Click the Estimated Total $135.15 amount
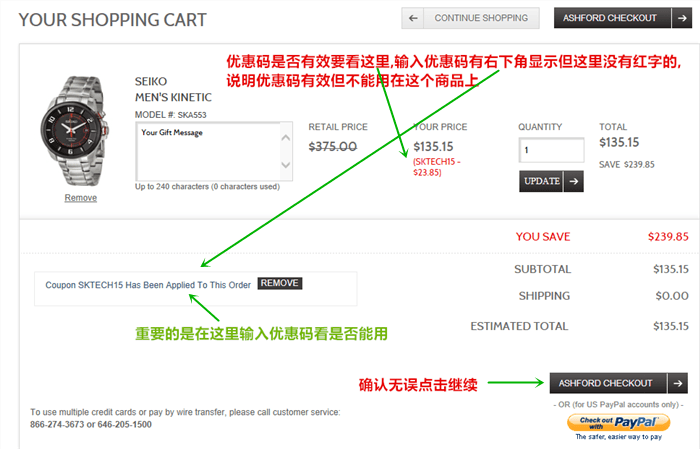Viewport: 700px width, 449px height. pos(671,326)
